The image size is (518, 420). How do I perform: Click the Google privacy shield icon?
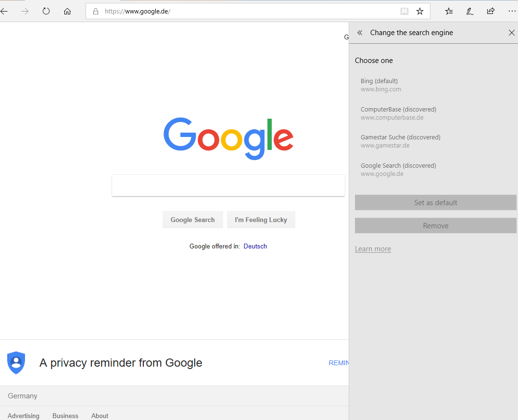tap(16, 362)
